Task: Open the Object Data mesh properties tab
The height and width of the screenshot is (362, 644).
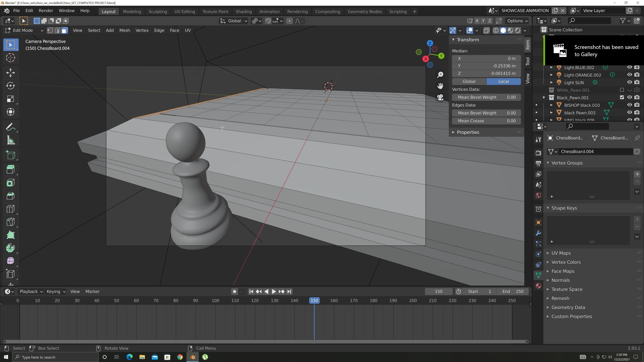Action: point(538,275)
